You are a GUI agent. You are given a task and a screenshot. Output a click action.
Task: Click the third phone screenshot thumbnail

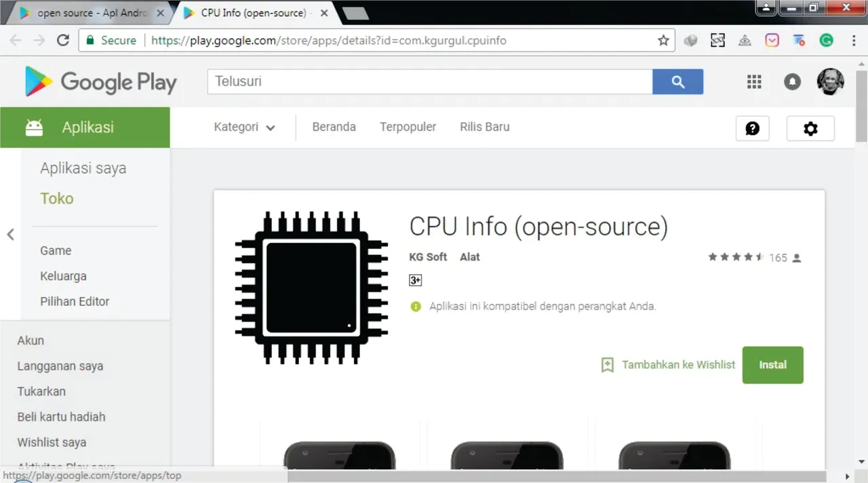[x=675, y=455]
